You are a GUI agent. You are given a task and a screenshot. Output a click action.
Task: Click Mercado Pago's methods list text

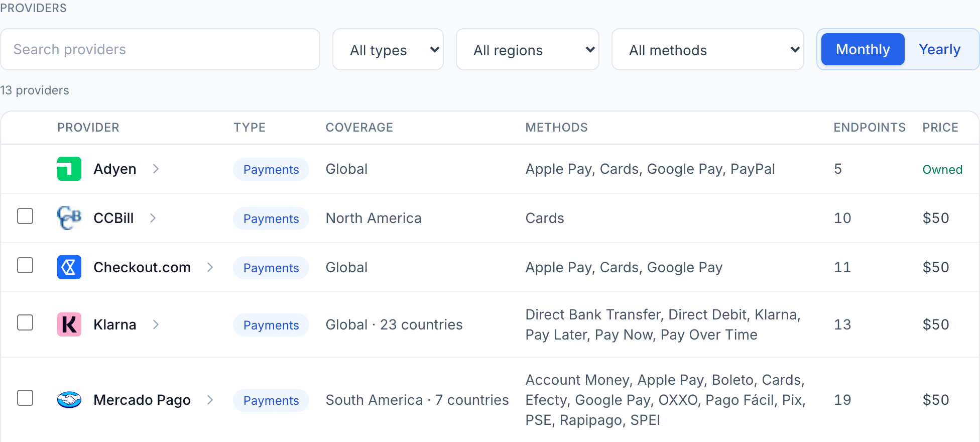pos(666,400)
